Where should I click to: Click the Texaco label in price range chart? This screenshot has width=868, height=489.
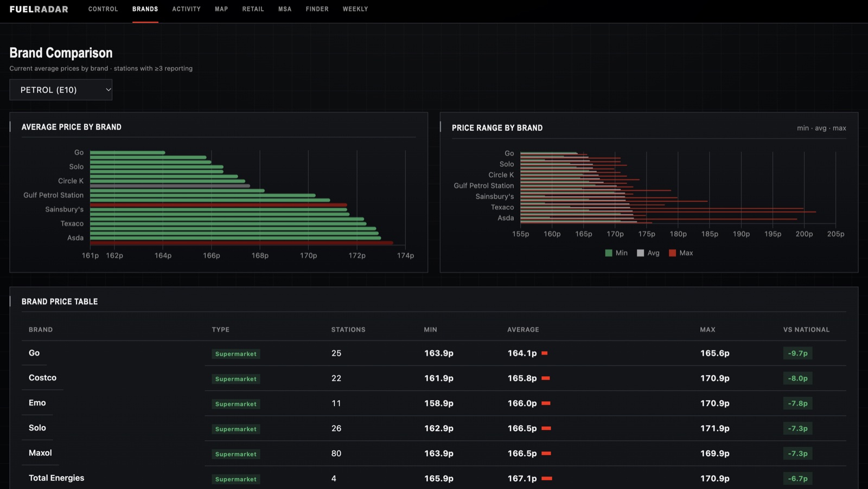pos(502,207)
